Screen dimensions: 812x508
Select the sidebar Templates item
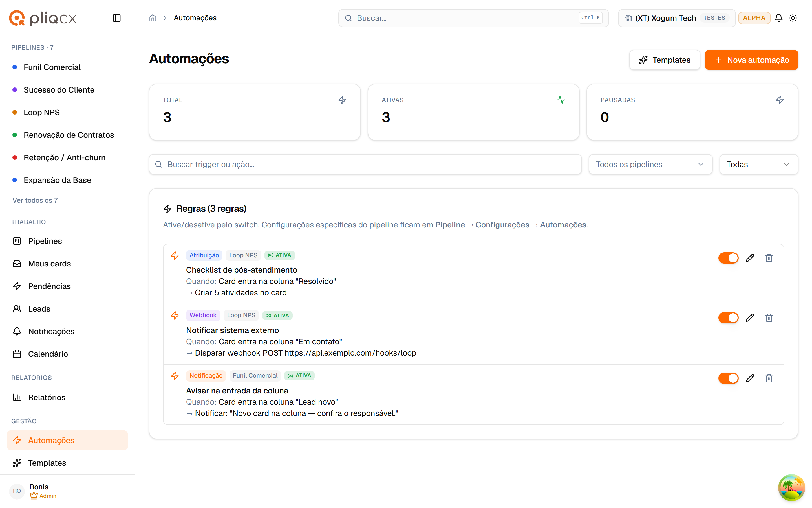(67, 463)
